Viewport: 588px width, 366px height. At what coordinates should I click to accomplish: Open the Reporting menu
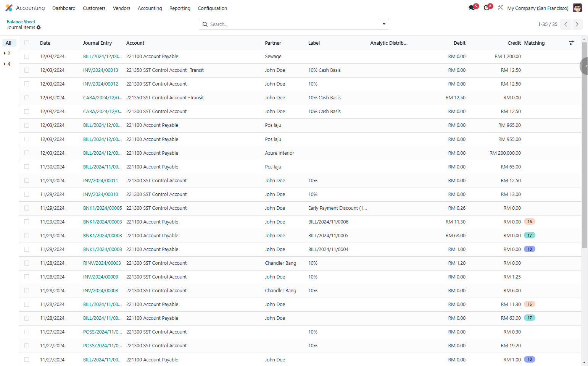click(180, 8)
